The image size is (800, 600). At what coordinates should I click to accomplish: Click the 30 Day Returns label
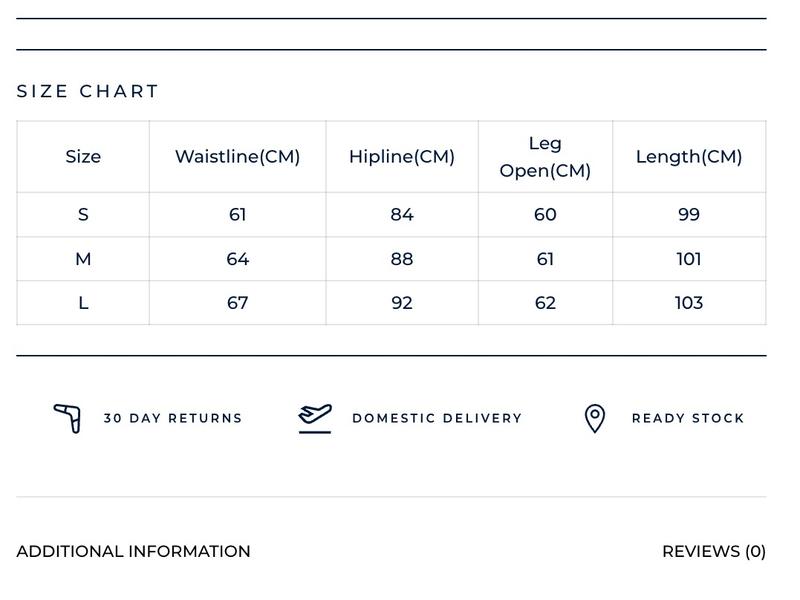pos(173,418)
